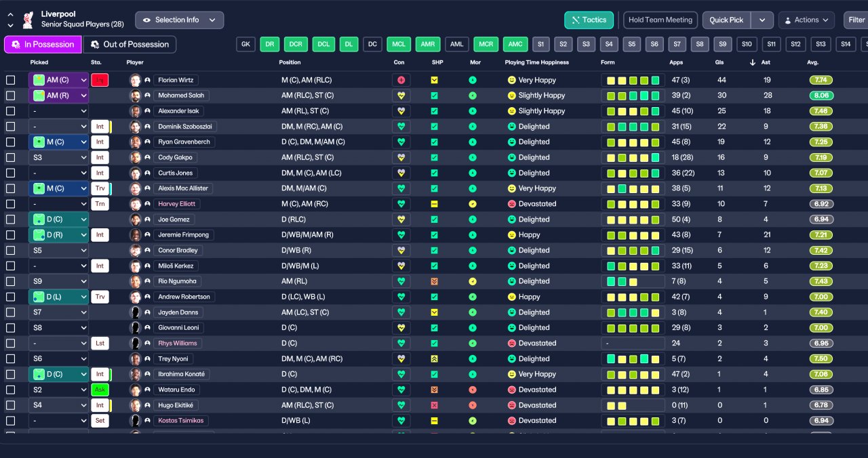Open Florian Wirtz's AM (C) picked dropdown

(58, 80)
